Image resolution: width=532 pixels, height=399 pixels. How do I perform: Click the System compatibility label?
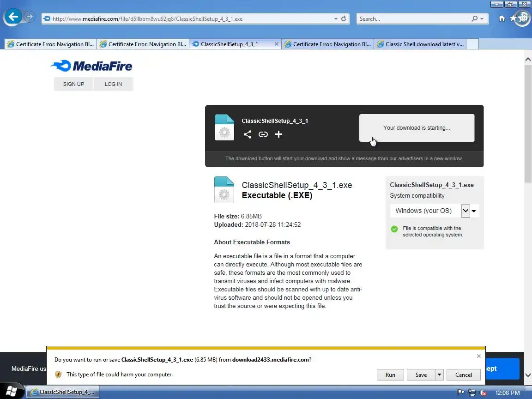pos(417,195)
